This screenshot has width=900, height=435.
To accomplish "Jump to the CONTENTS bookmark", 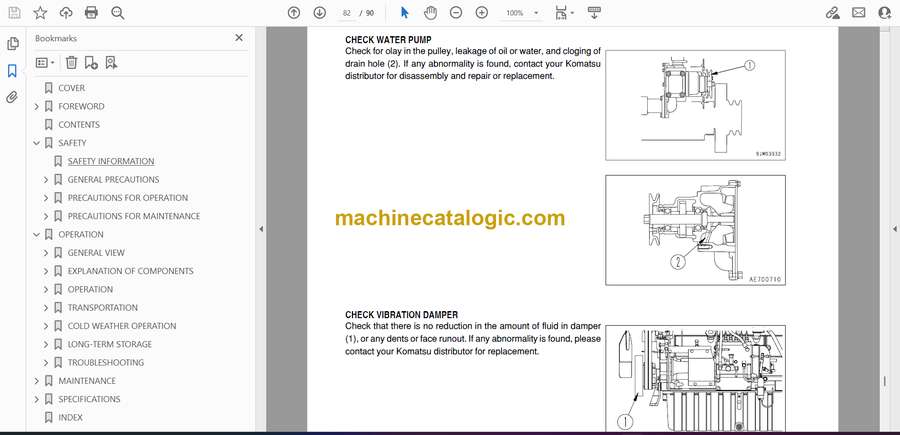I will (x=79, y=125).
